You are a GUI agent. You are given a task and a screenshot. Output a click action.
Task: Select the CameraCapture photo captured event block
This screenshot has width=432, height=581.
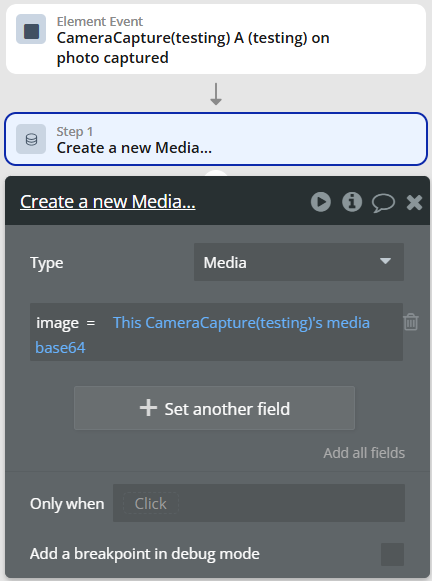point(216,39)
